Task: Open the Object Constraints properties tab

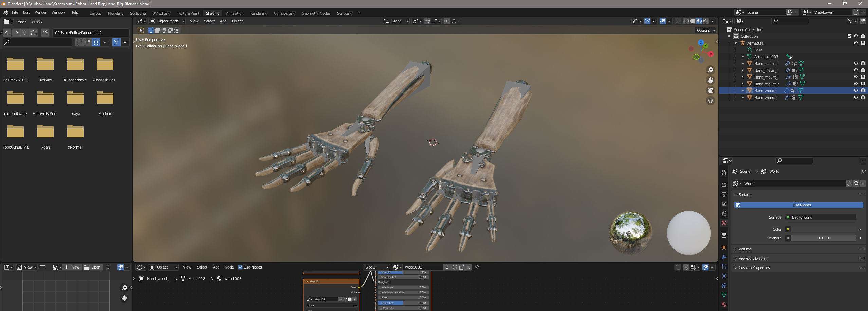Action: pyautogui.click(x=724, y=286)
